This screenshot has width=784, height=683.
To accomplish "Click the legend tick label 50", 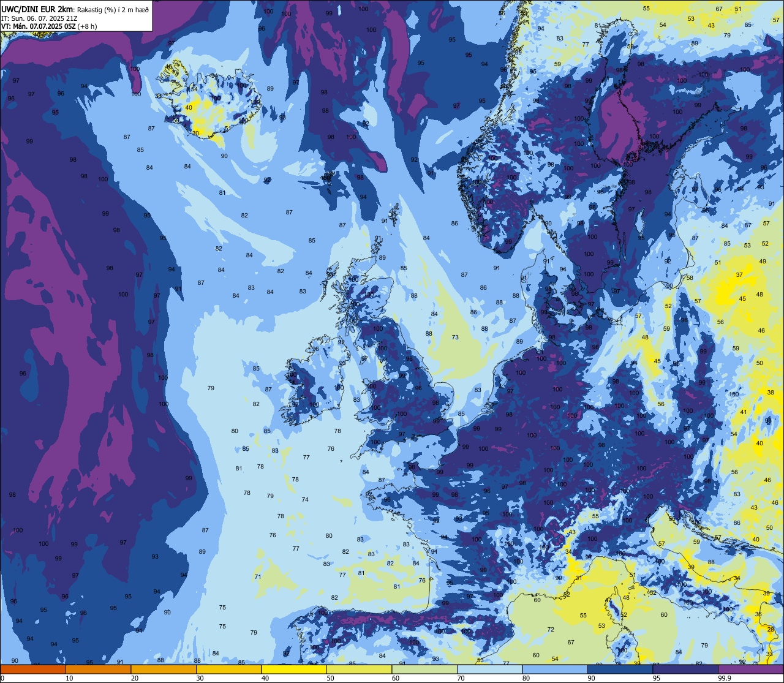I will [330, 678].
